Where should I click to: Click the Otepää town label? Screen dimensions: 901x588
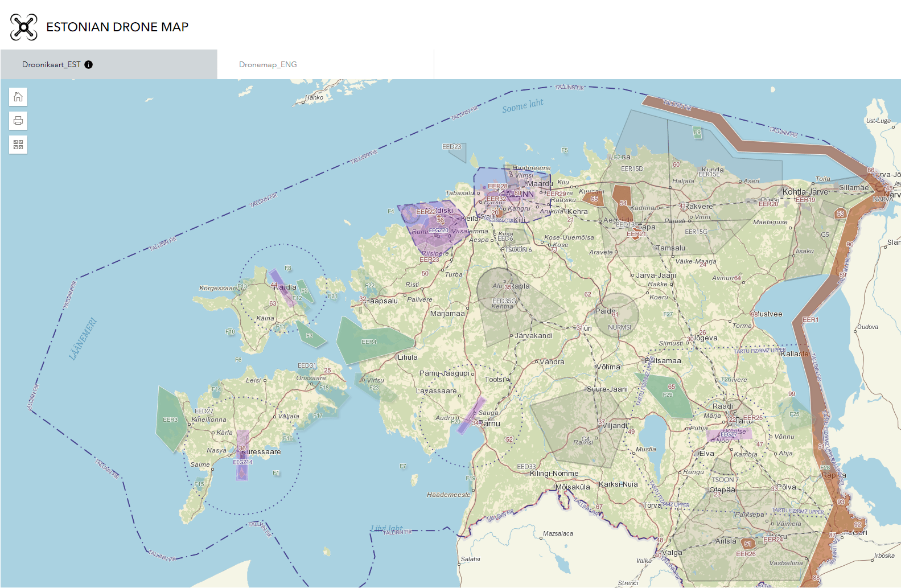point(722,490)
